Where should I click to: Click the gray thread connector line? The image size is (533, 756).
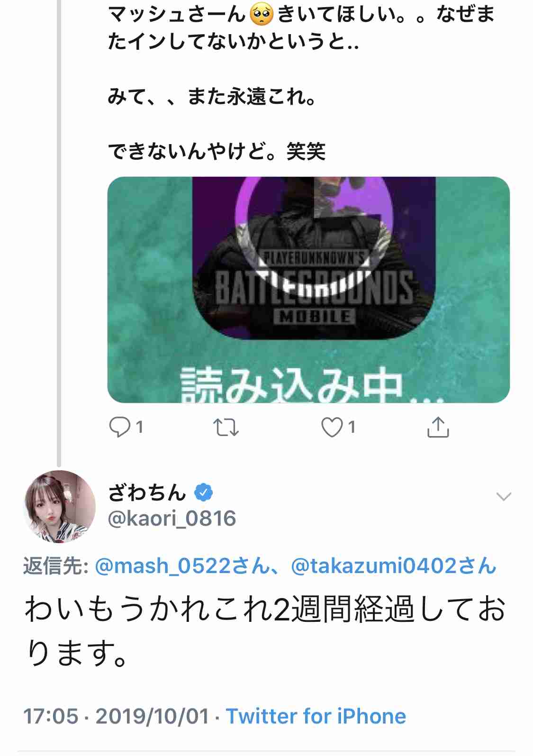click(59, 232)
